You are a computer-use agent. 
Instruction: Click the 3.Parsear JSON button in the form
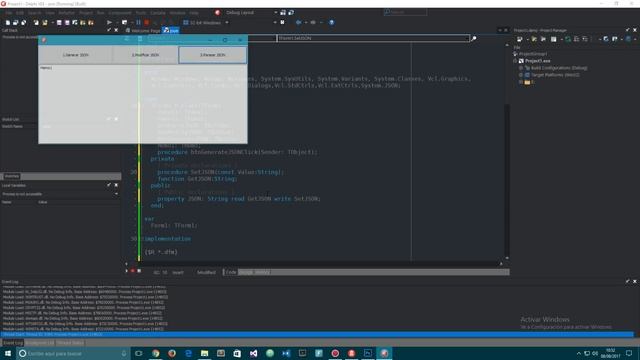pos(213,55)
